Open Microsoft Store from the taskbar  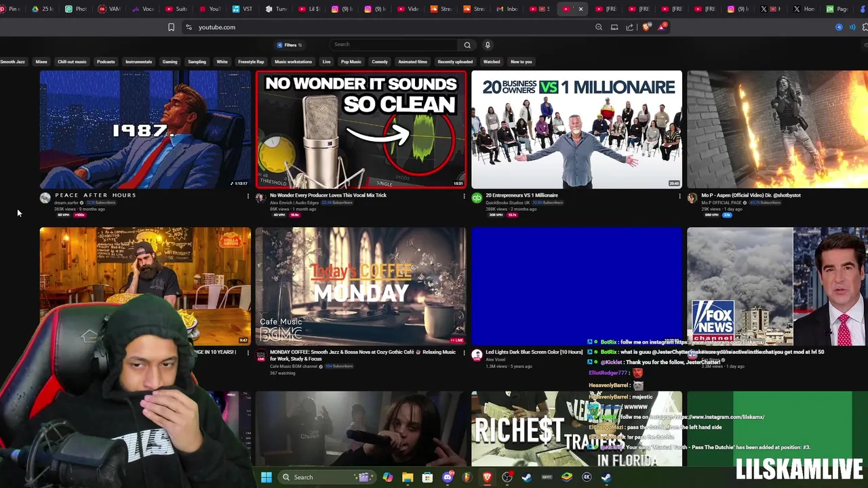[427, 477]
